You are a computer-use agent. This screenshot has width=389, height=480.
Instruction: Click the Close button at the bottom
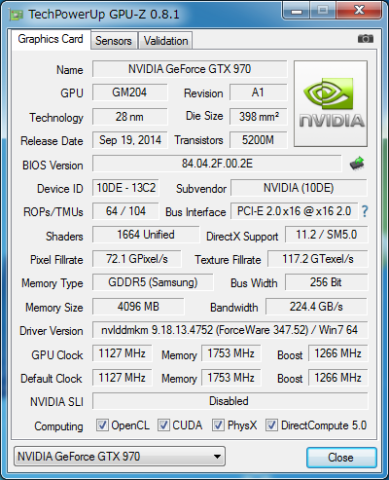(x=341, y=457)
